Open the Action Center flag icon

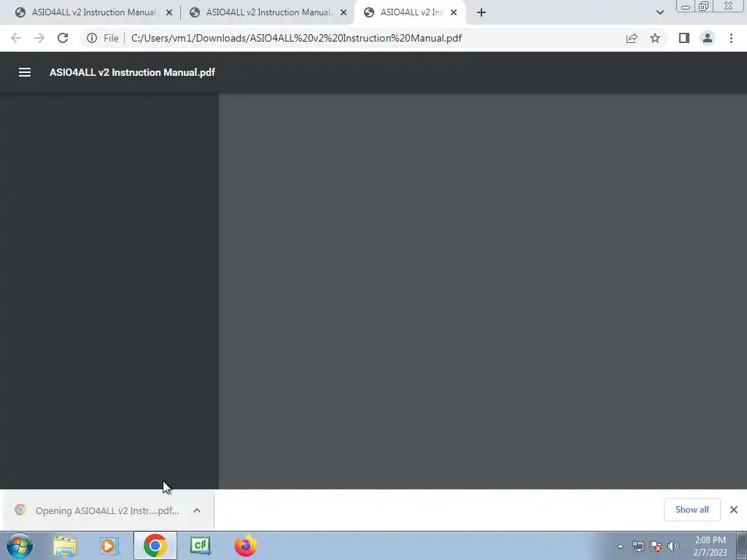pos(656,546)
